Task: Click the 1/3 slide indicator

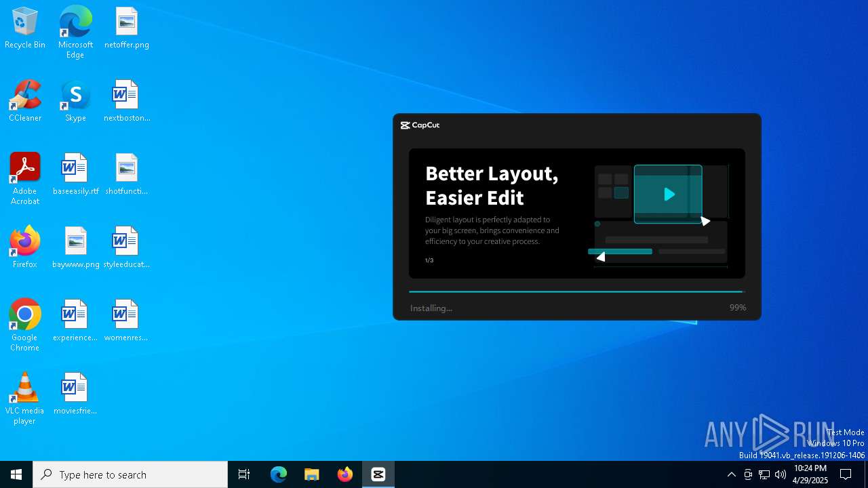Action: point(429,260)
